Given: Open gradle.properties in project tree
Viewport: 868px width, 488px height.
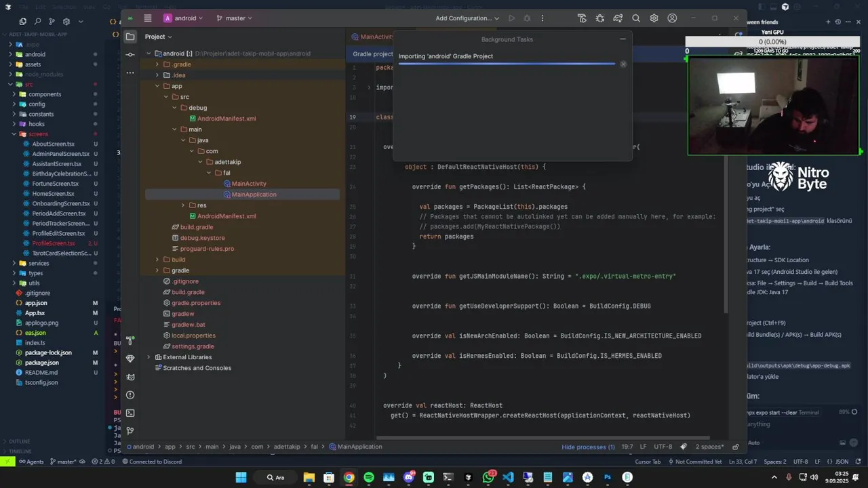Looking at the screenshot, I should click(196, 303).
